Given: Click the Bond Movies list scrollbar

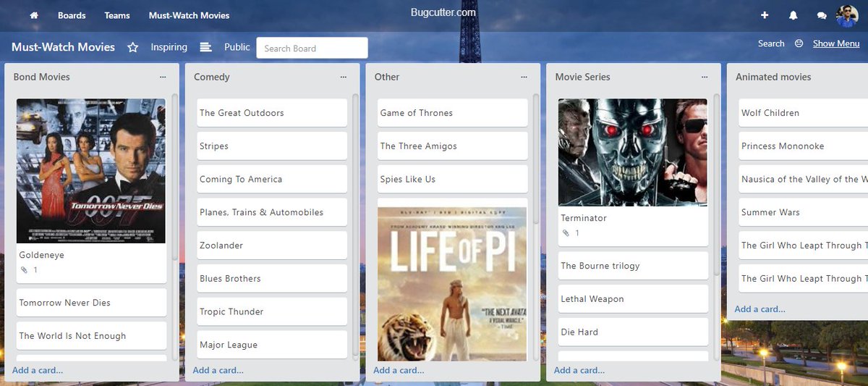Looking at the screenshot, I should click(x=174, y=177).
